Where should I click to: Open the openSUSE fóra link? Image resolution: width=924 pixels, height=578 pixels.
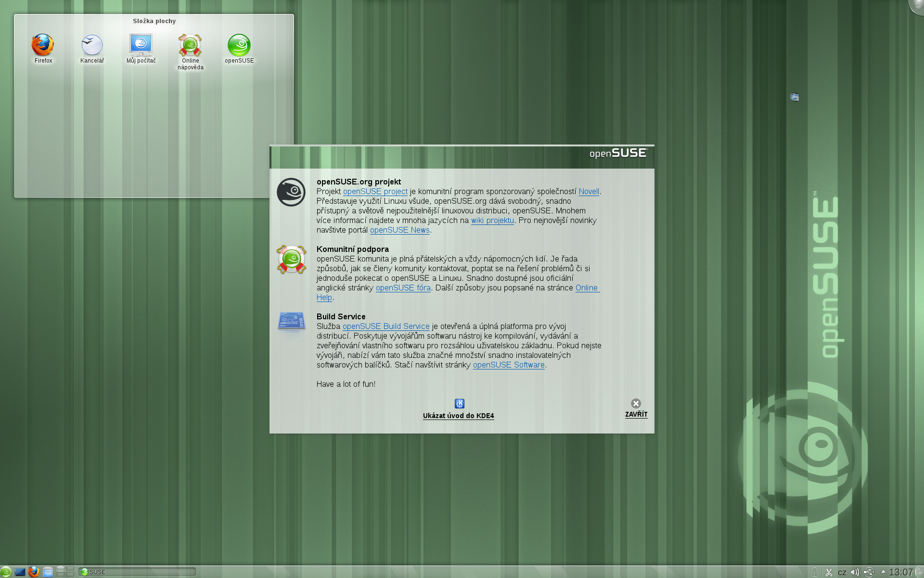point(403,288)
